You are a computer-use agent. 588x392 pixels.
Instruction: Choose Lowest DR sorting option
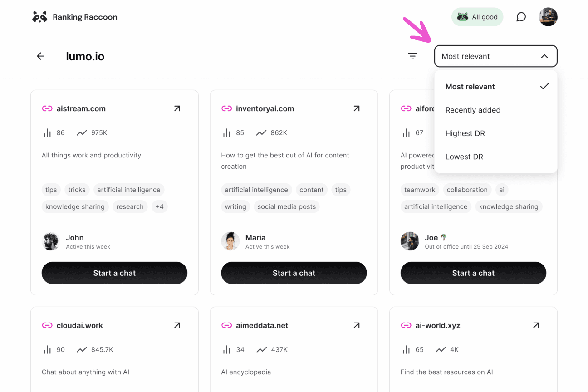[x=464, y=157]
